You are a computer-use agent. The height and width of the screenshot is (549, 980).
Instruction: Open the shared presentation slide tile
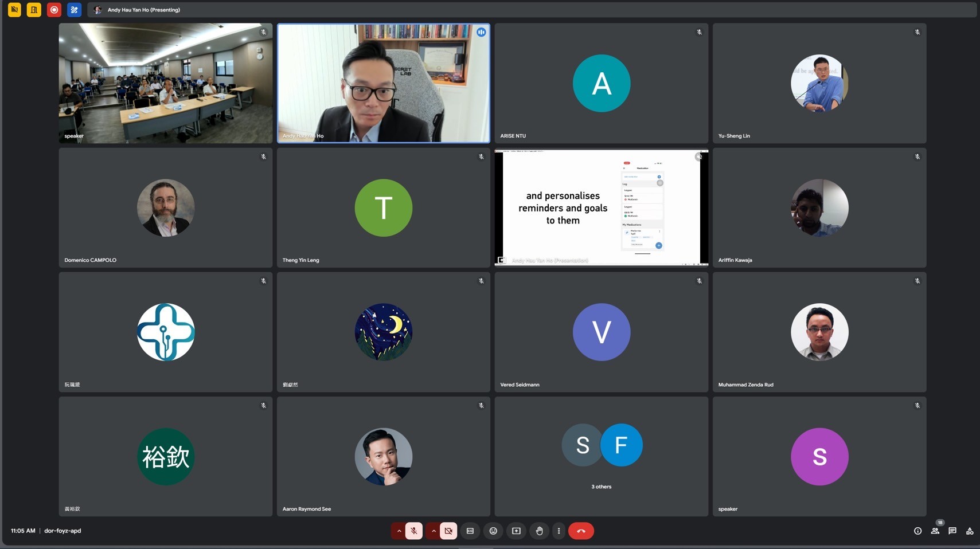[601, 207]
